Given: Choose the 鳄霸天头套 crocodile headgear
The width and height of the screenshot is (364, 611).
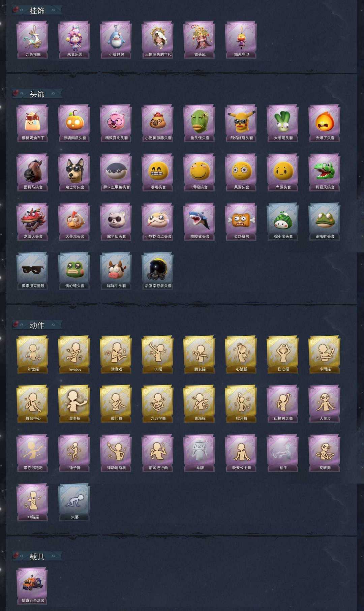Looking at the screenshot, I should point(325,173).
